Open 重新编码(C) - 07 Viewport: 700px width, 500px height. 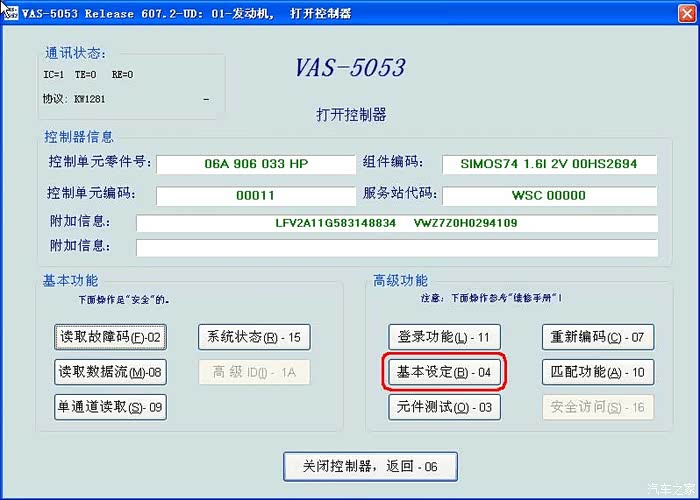coord(598,337)
